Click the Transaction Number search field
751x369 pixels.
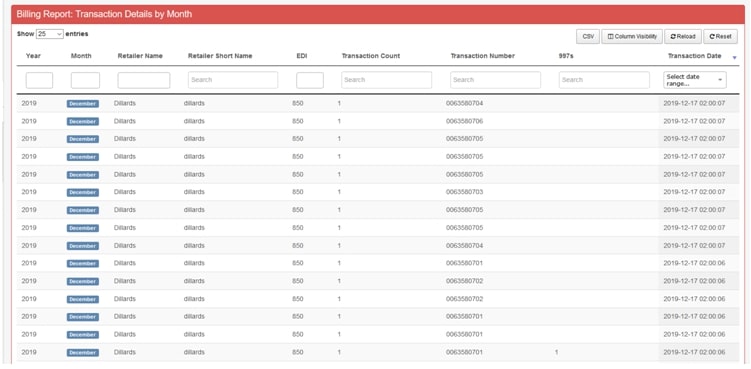(x=495, y=80)
